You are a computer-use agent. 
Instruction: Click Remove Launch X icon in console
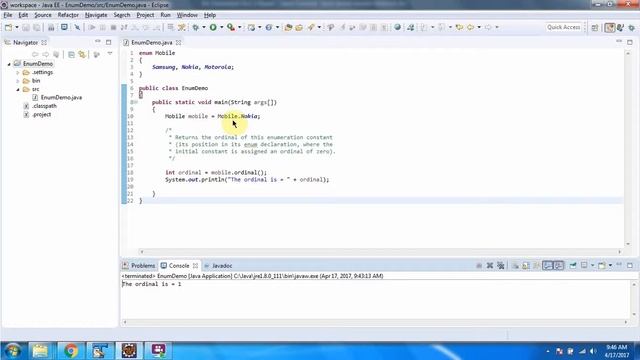click(x=490, y=266)
